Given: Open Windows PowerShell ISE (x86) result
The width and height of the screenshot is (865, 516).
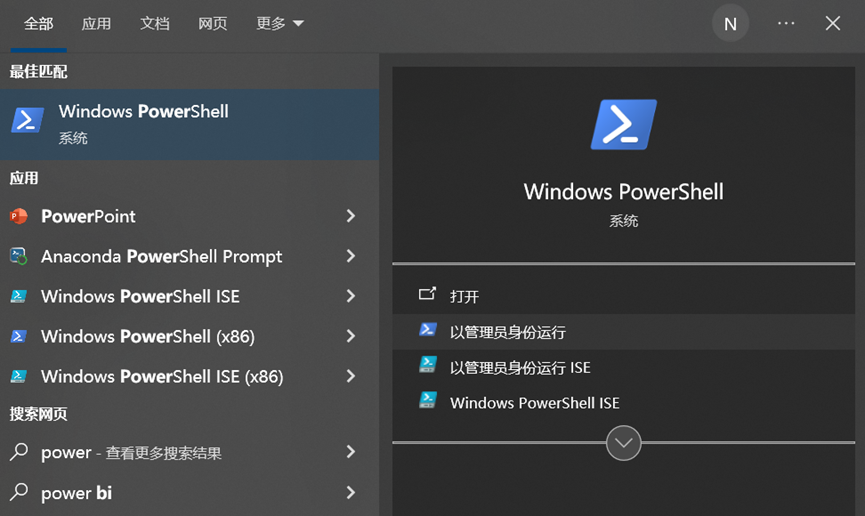Looking at the screenshot, I should (189, 376).
